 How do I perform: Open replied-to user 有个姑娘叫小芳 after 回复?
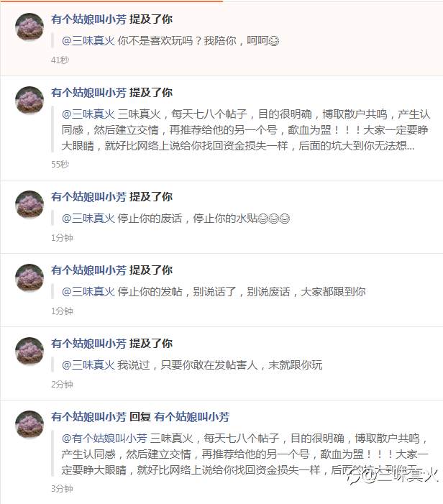tap(191, 417)
